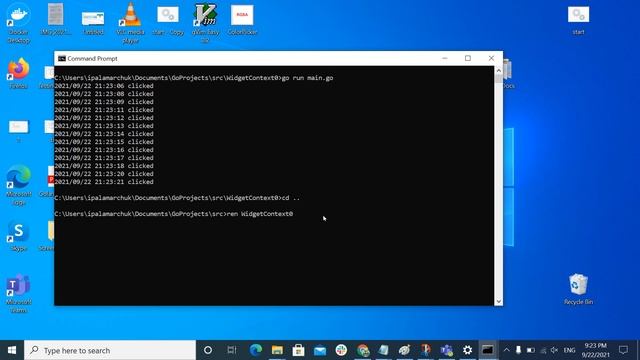This screenshot has height=360, width=640.
Task: Open the ColorPicker desktop icon
Action: pos(242,20)
